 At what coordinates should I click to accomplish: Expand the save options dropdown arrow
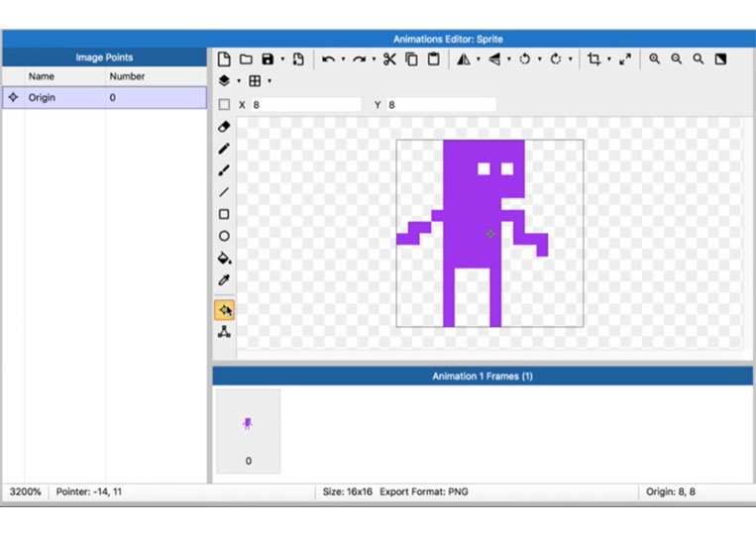(282, 59)
